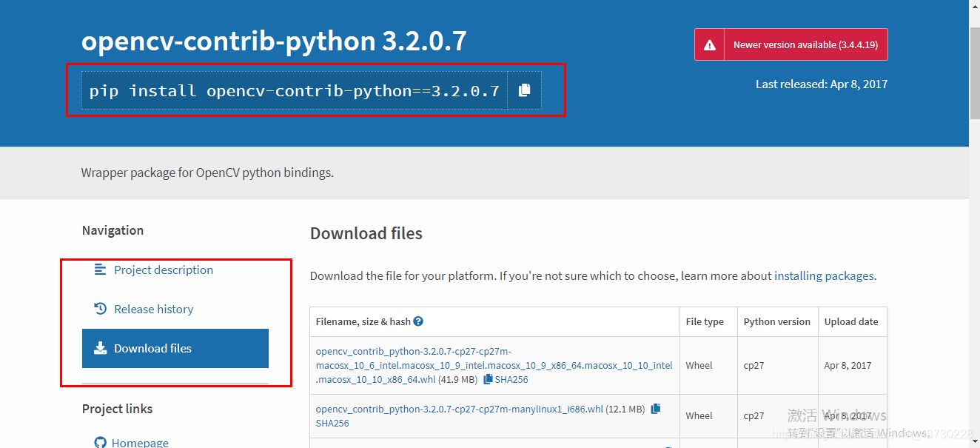This screenshot has width=980, height=448.
Task: Download the macosx cp27 wheel file
Action: tap(494, 365)
